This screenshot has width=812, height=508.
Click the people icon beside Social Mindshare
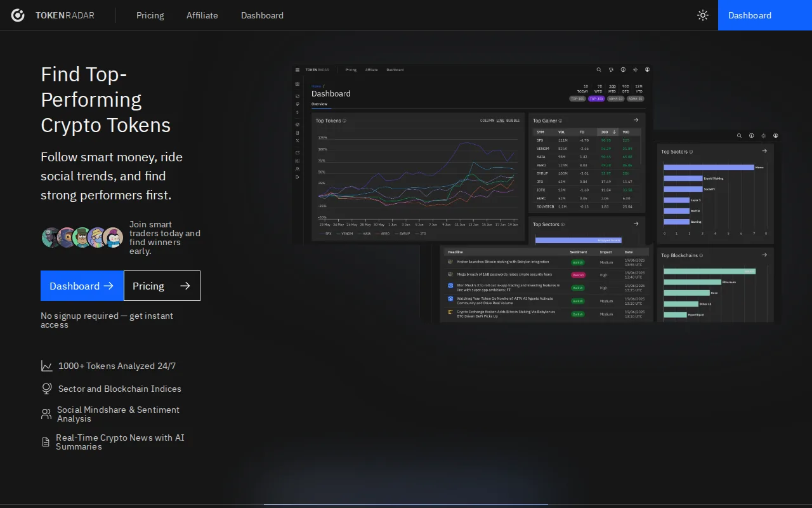46,414
